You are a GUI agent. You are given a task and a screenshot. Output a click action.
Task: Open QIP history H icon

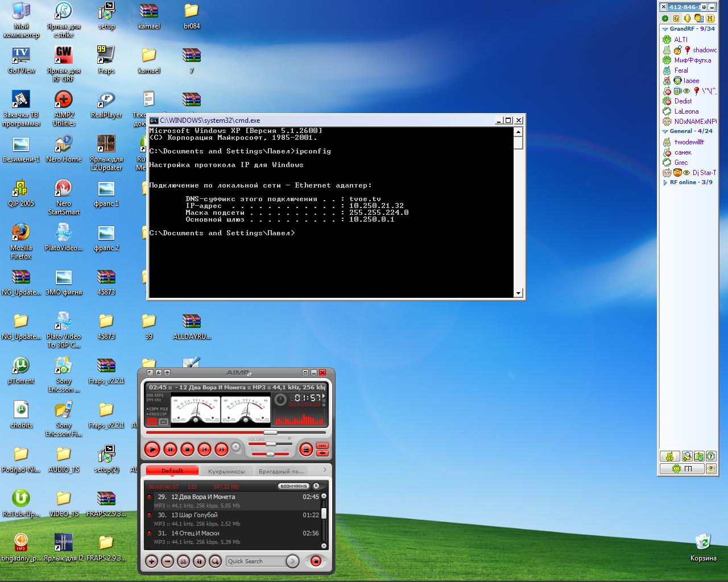click(x=709, y=19)
